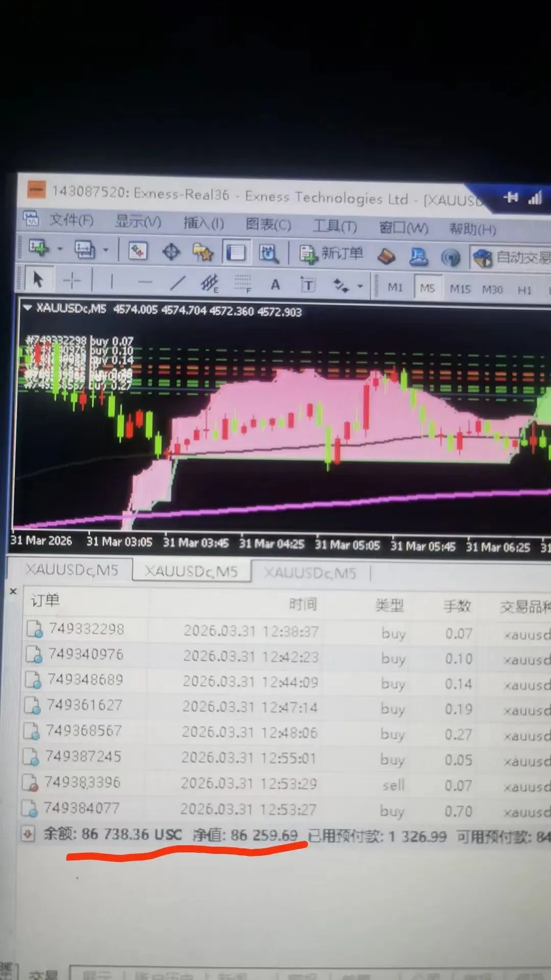Toggle 自动交易 AutoTrading button
This screenshot has height=980, width=551.
tap(511, 258)
